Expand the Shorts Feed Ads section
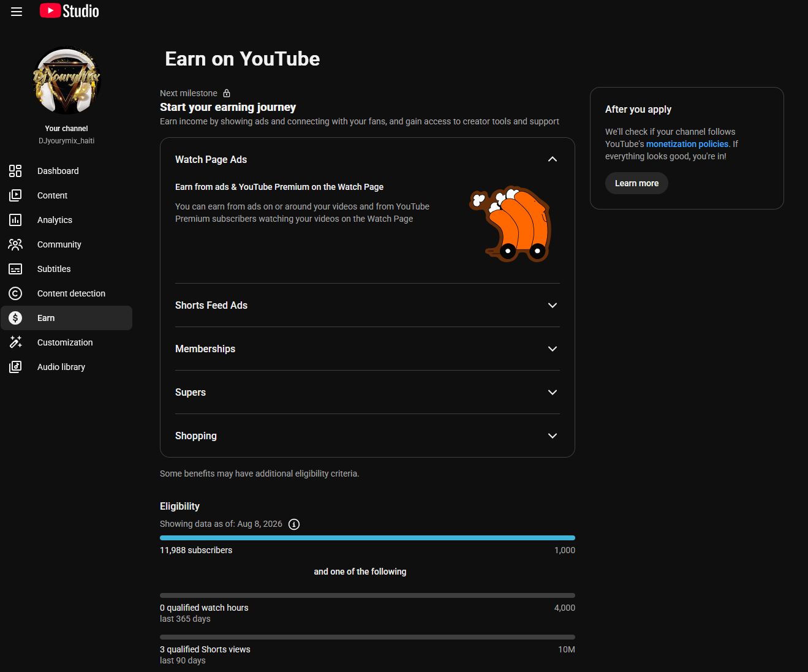This screenshot has width=808, height=672. 553,305
